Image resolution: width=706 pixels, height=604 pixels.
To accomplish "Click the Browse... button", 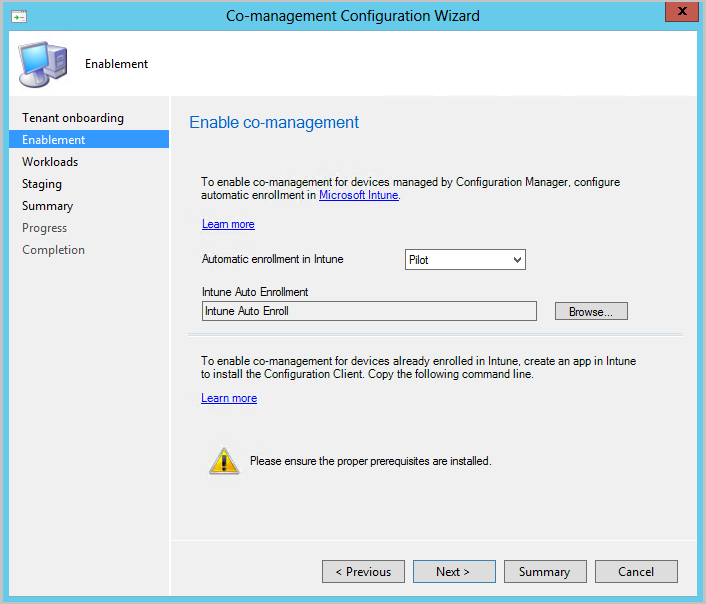I will (591, 311).
